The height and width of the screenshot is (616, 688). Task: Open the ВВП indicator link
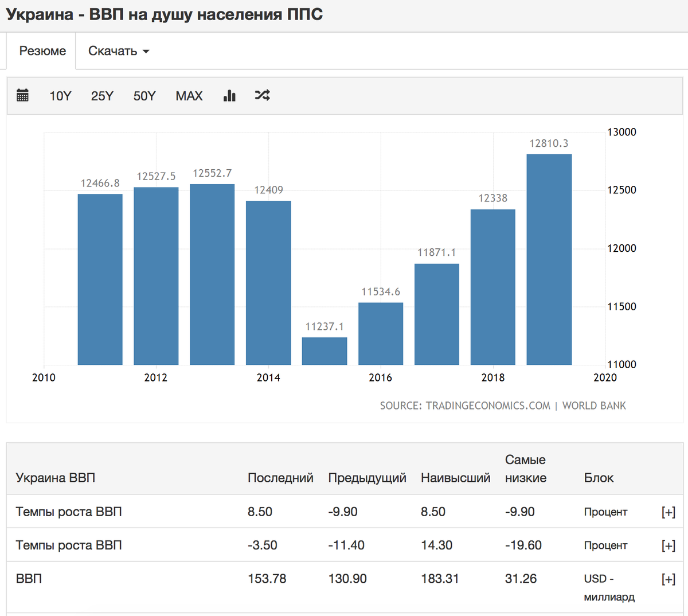pos(29,579)
